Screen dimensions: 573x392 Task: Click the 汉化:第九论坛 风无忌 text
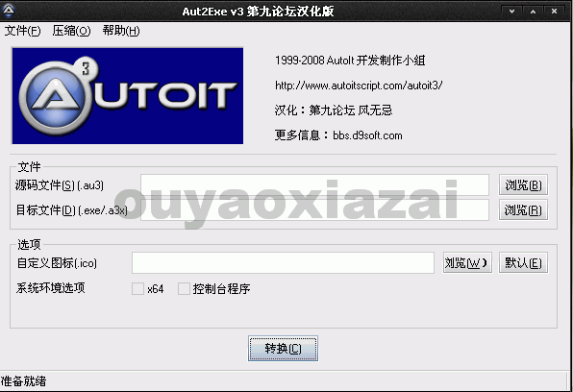334,110
